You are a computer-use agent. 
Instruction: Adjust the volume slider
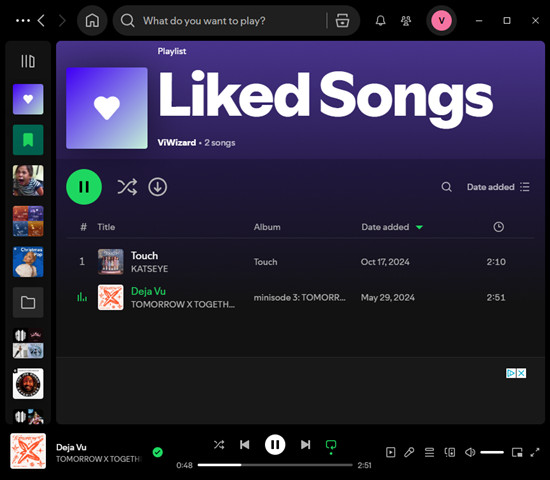492,452
